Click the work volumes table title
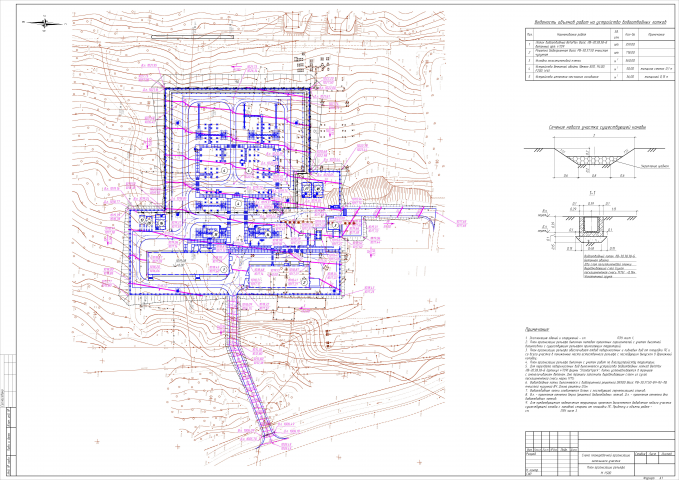This screenshot has width=679, height=480. [600, 21]
